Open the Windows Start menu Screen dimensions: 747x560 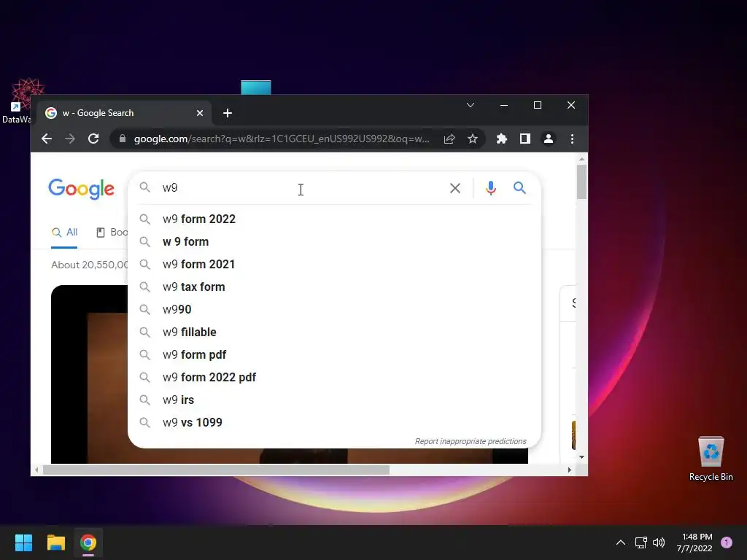coord(23,542)
